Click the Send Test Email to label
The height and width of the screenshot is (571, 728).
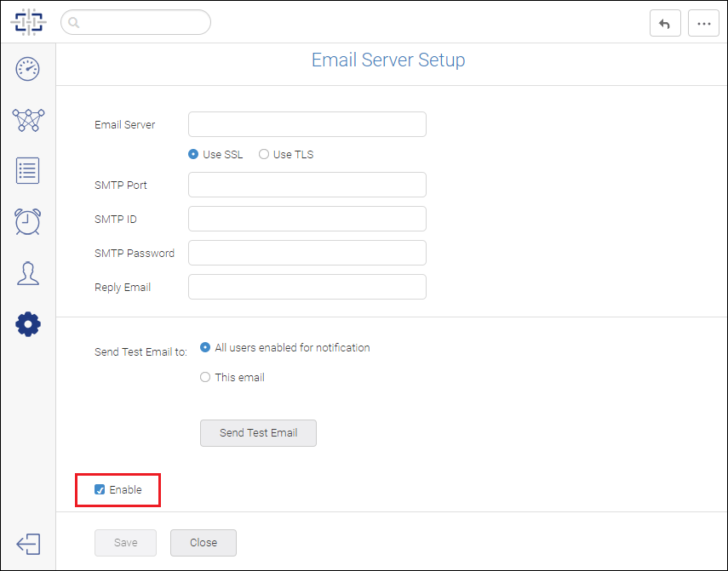tap(140, 352)
